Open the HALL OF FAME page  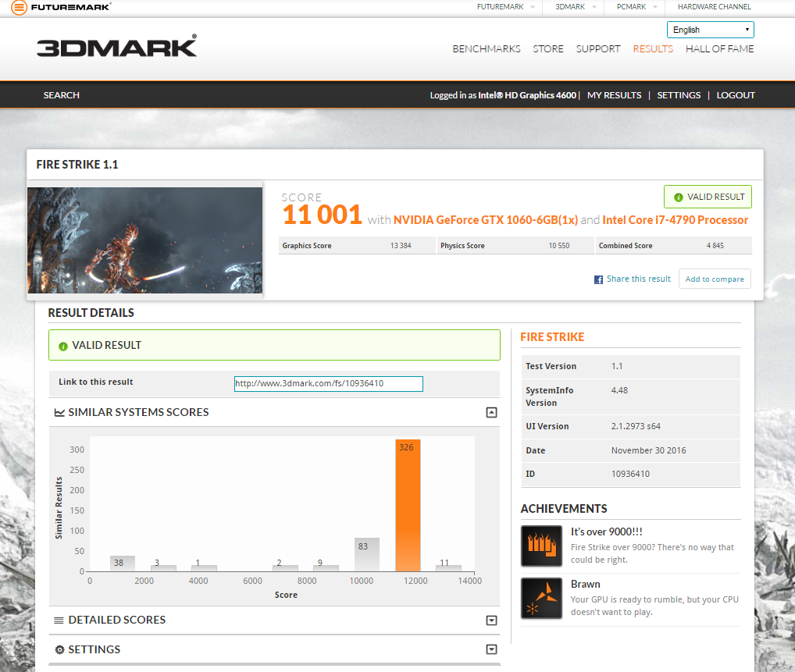(x=719, y=48)
